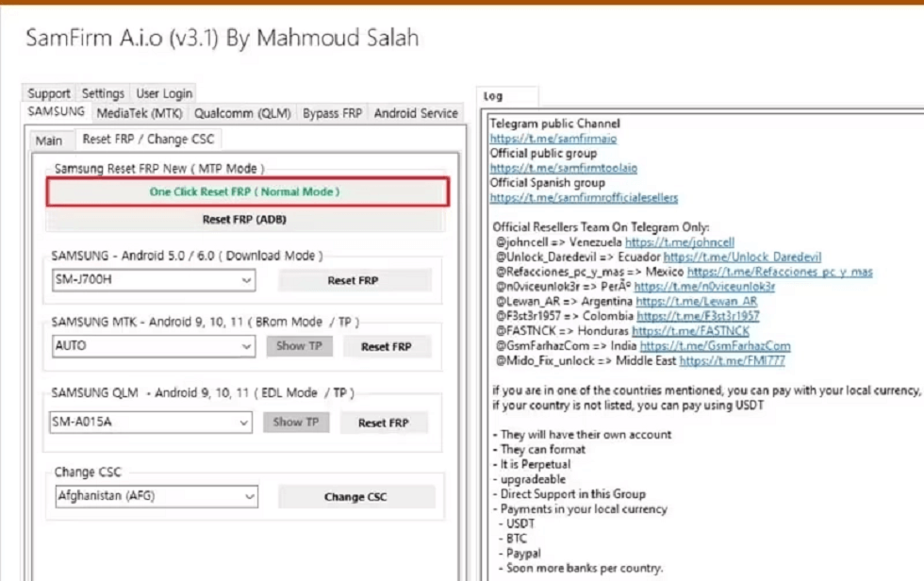Switch to the Bypass FRP tab
The height and width of the screenshot is (581, 924).
[331, 112]
